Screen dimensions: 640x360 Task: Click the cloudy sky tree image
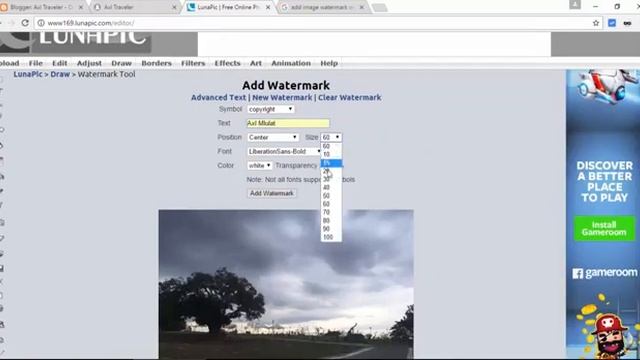286,284
